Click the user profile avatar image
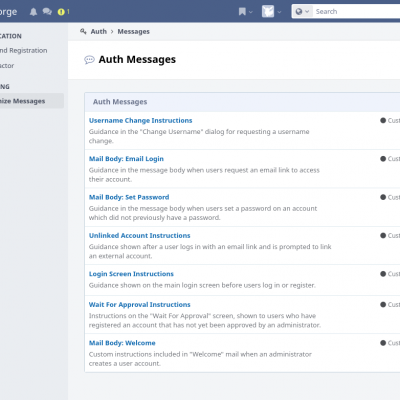The height and width of the screenshot is (400, 400). click(268, 11)
